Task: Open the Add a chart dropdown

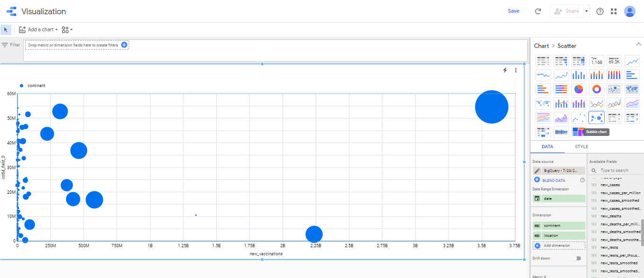Action: (38, 29)
